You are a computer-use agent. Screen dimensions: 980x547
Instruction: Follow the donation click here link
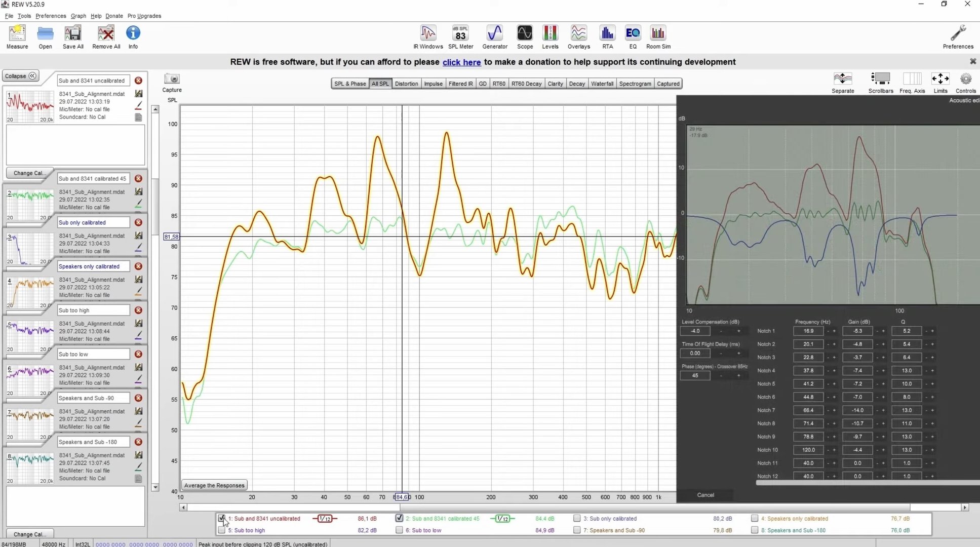[461, 62]
